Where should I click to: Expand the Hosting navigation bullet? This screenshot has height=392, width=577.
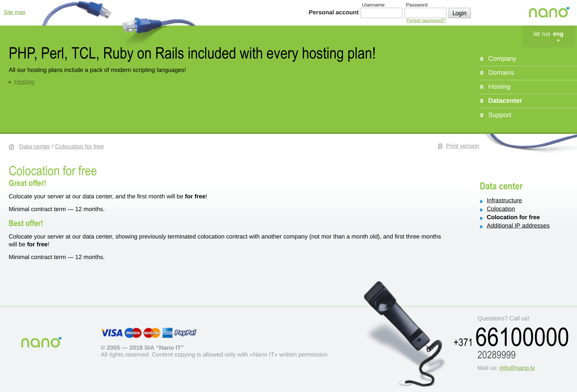pyautogui.click(x=482, y=87)
